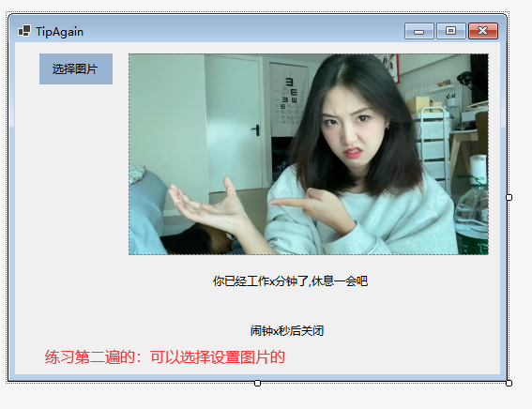Image resolution: width=532 pixels, height=409 pixels.
Task: Close the TipAgain window
Action: (x=483, y=31)
